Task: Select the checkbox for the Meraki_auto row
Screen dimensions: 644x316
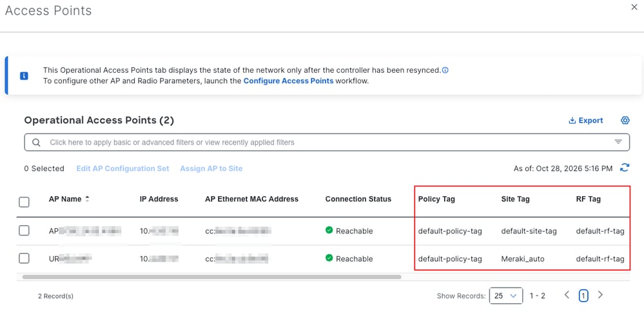Action: coord(24,258)
